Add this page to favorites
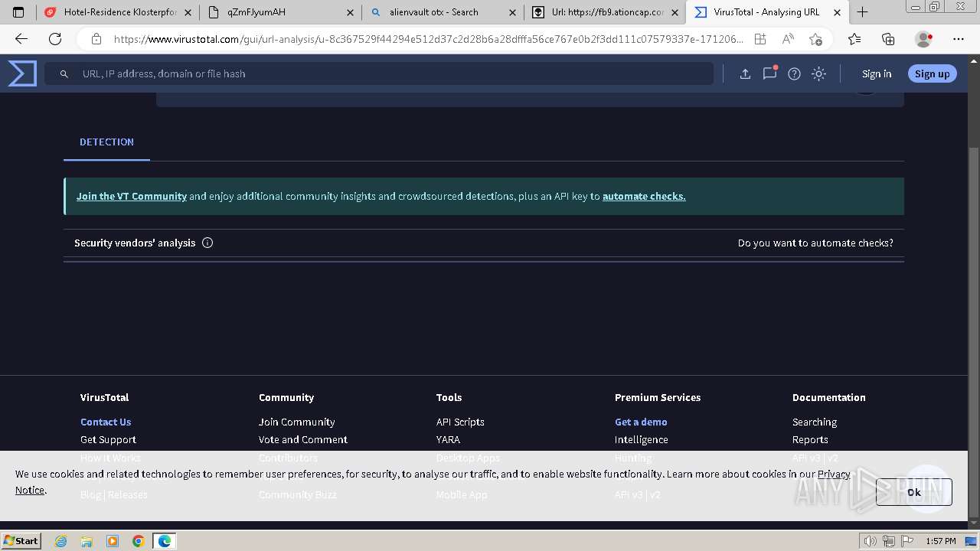 815,39
